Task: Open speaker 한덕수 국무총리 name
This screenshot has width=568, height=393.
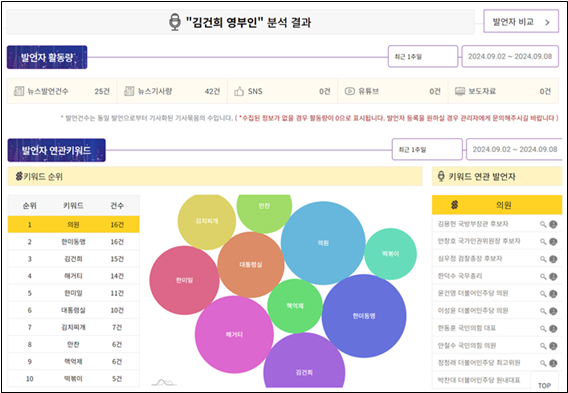Action: (x=460, y=276)
